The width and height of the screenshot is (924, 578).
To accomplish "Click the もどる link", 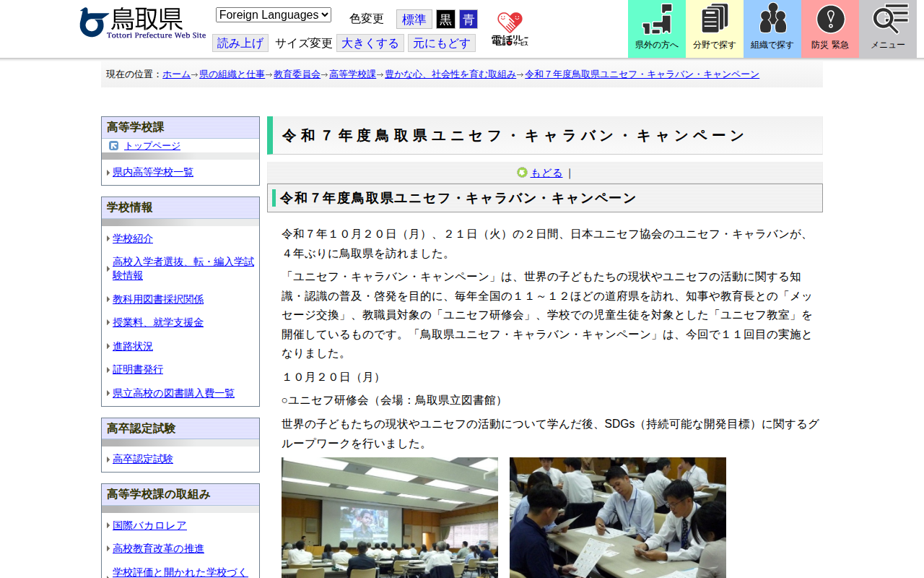I will pyautogui.click(x=546, y=173).
